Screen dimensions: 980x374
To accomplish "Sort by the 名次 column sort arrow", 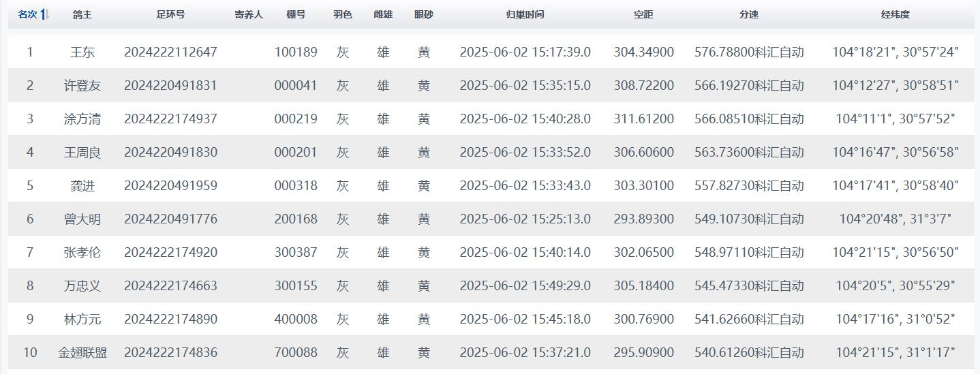I will point(44,14).
